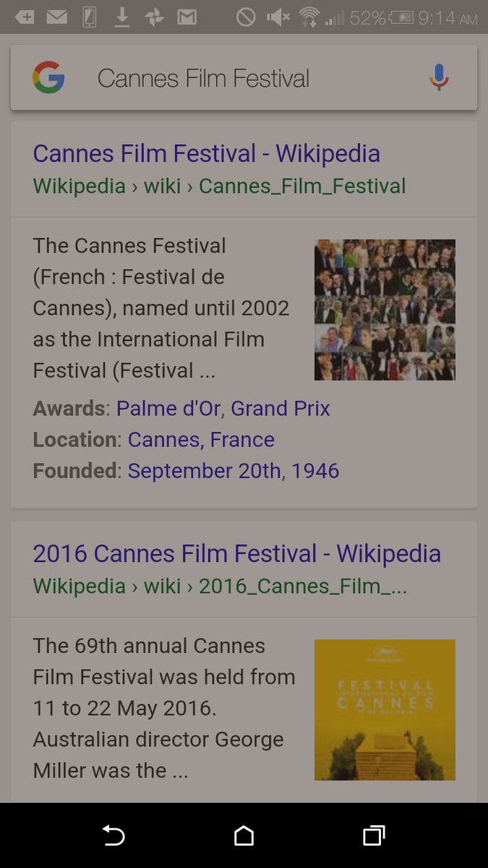The image size is (488, 868).
Task: Tap the Cannes Festival people collage thumbnail
Action: [385, 310]
